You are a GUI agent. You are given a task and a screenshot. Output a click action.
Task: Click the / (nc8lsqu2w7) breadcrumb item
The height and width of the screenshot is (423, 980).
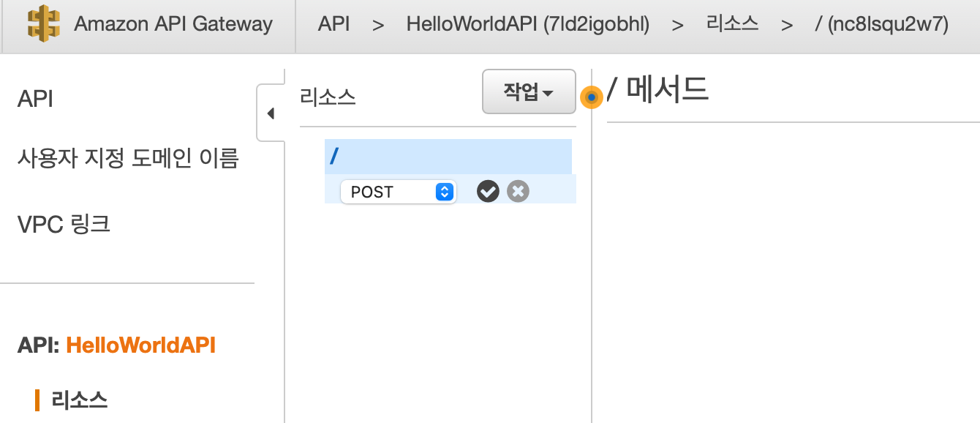pos(881,24)
